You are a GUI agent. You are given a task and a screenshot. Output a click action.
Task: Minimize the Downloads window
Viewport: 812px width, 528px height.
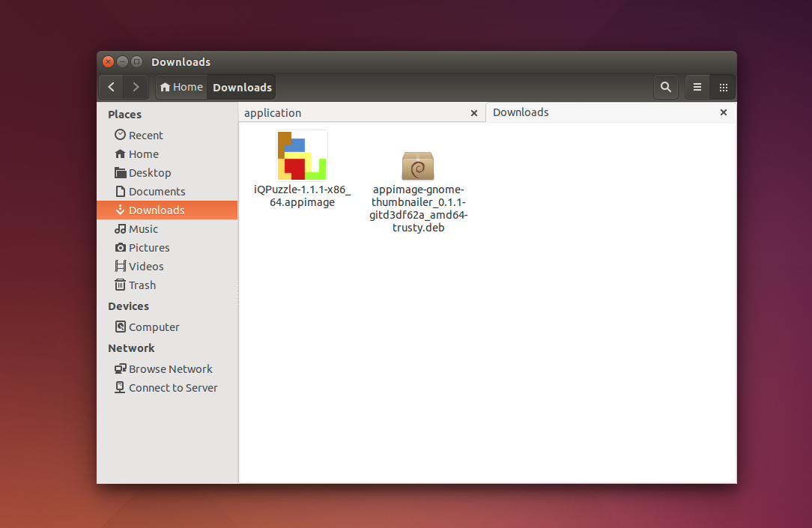[x=122, y=62]
